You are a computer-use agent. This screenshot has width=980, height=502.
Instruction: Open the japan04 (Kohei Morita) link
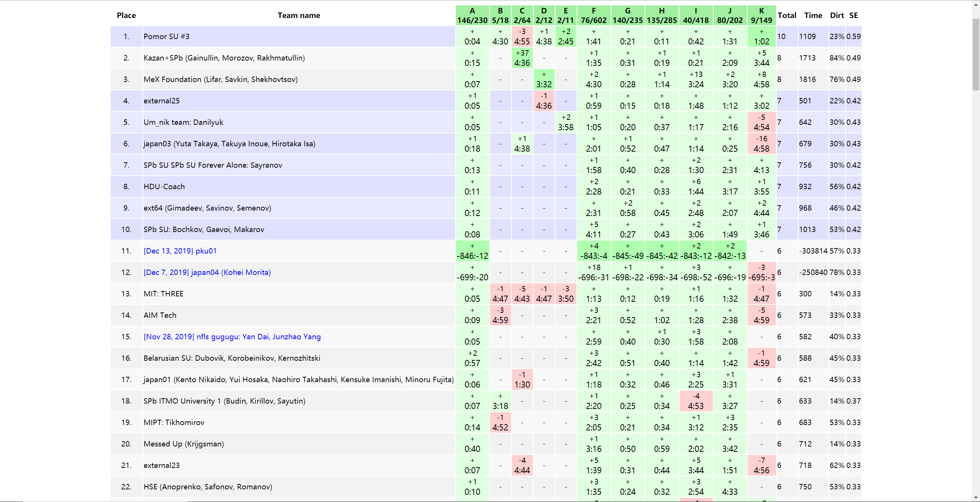pos(207,272)
